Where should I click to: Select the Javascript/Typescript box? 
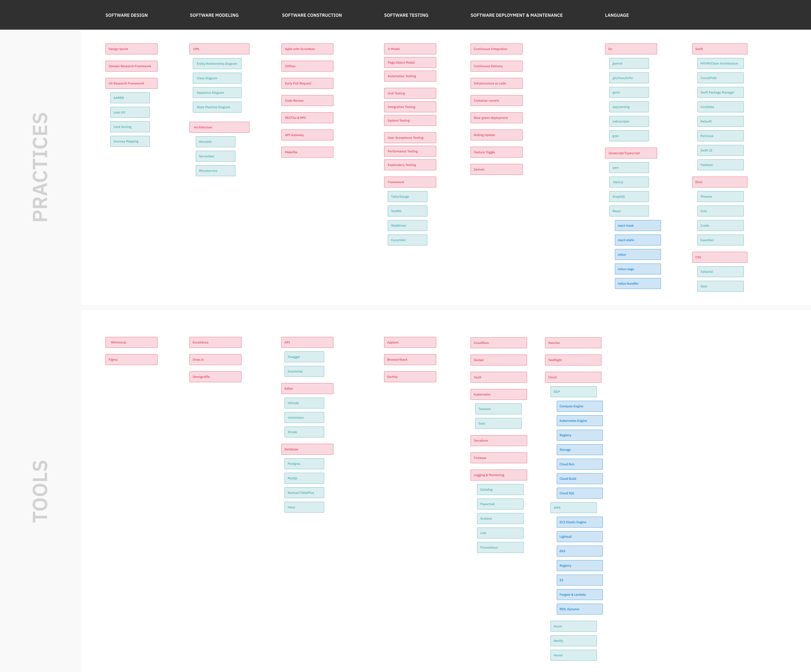click(631, 153)
